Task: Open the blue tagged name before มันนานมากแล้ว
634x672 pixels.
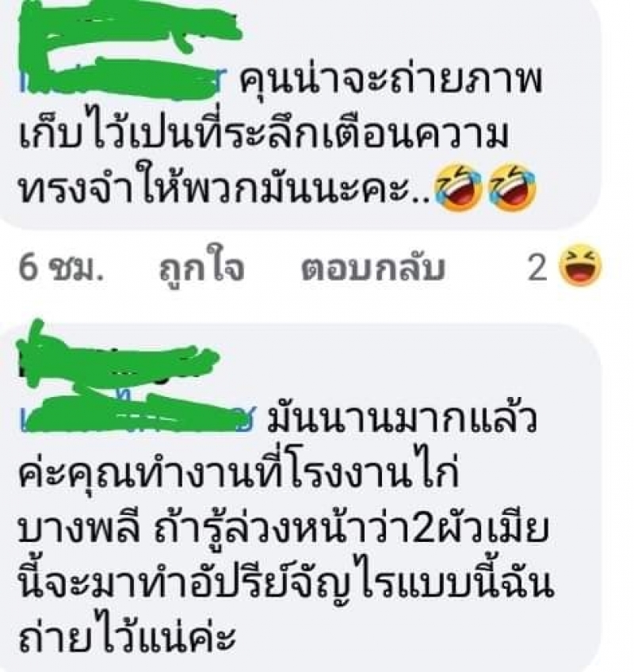Action: 137,412
